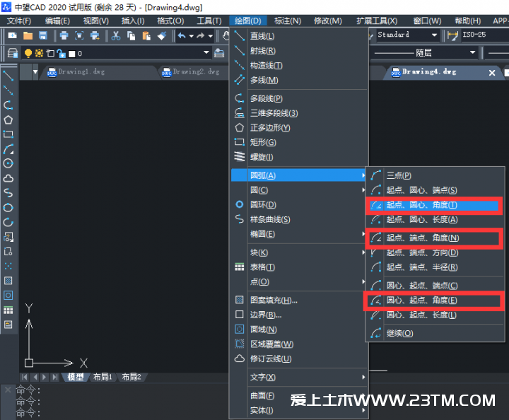Click the Open folder icon
Image resolution: width=509 pixels, height=420 pixels.
(28, 35)
